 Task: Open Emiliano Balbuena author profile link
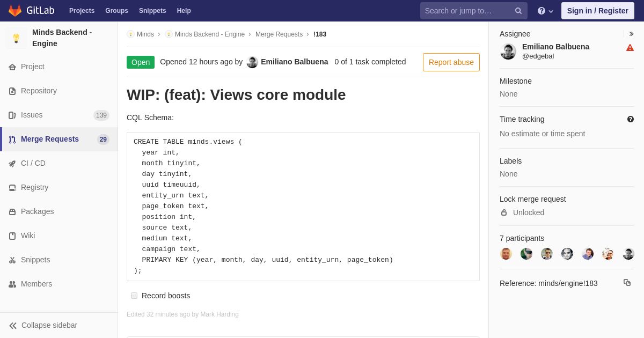click(295, 62)
